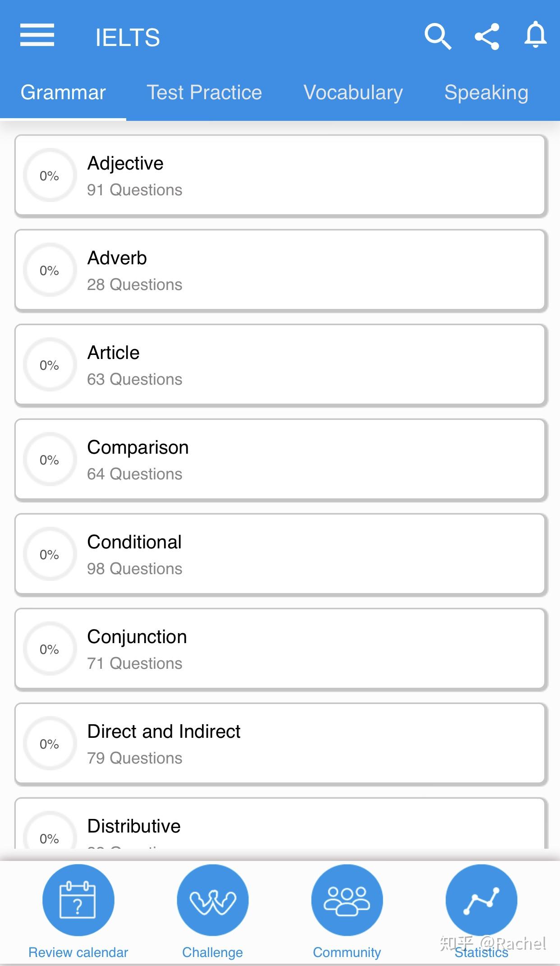Viewport: 560px width, 966px height.
Task: Open the hamburger navigation menu
Action: point(37,35)
